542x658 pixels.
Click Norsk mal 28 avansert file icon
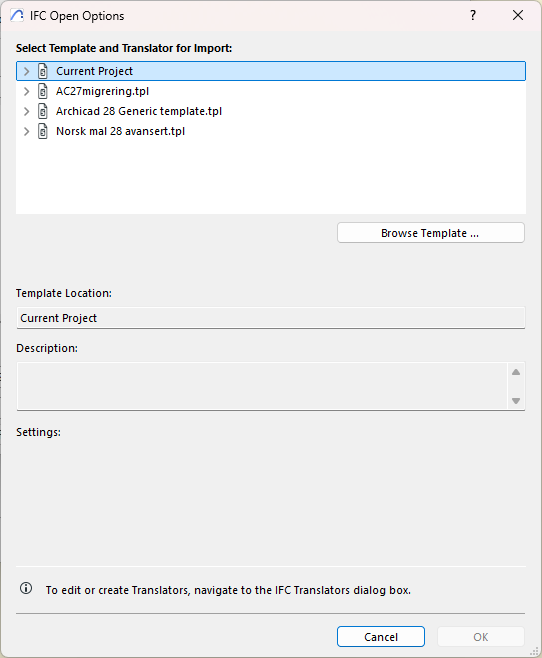[x=43, y=131]
